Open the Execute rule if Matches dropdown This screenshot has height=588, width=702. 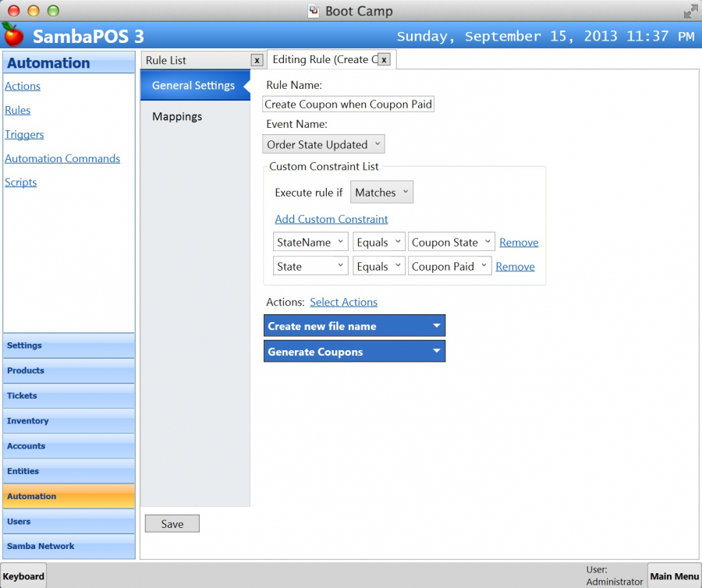click(x=381, y=193)
